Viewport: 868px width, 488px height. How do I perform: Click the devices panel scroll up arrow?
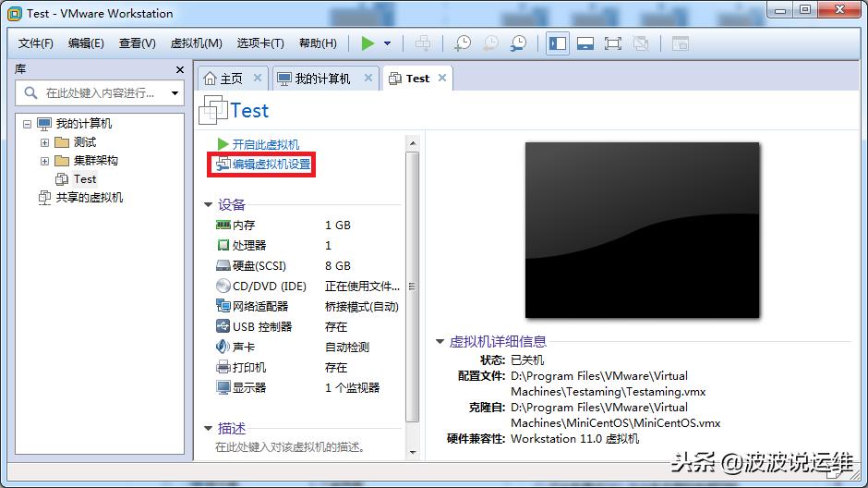[x=413, y=143]
